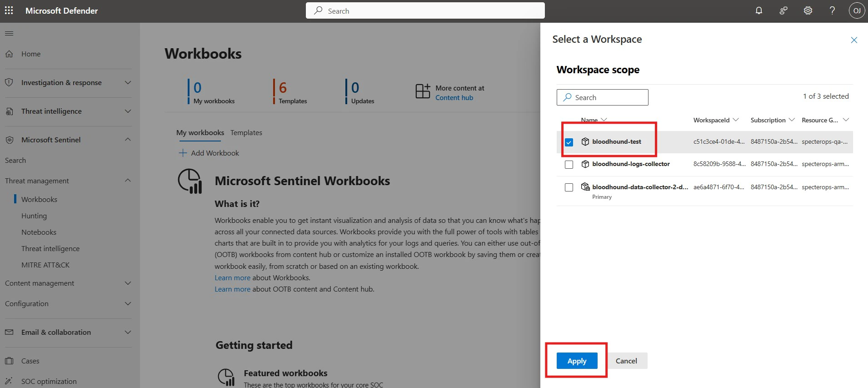868x388 pixels.
Task: Open the app launcher waffle icon
Action: pyautogui.click(x=9, y=10)
